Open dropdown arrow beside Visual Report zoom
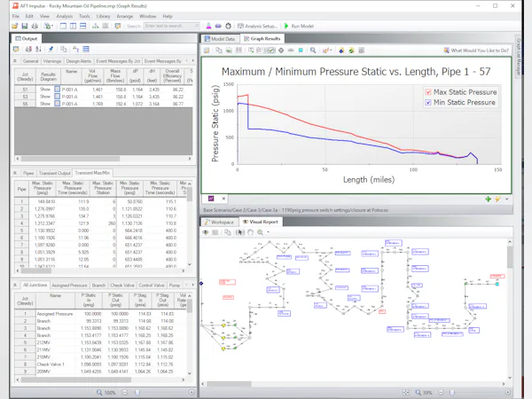The height and width of the screenshot is (399, 532). tap(268, 232)
